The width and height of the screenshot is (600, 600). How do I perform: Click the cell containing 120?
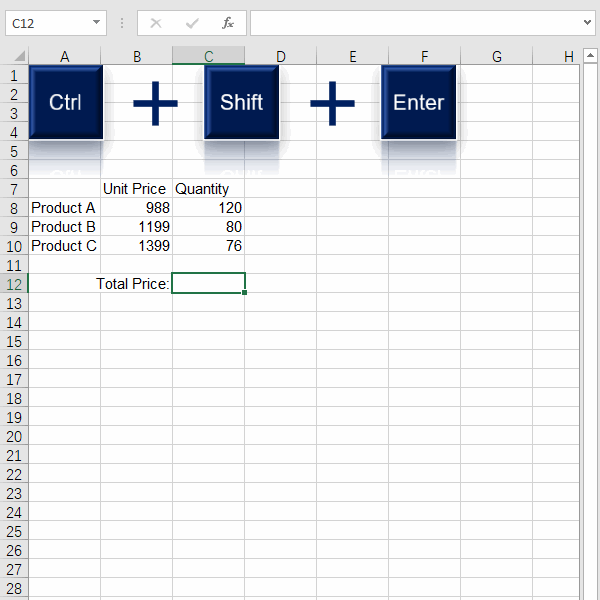pyautogui.click(x=209, y=208)
